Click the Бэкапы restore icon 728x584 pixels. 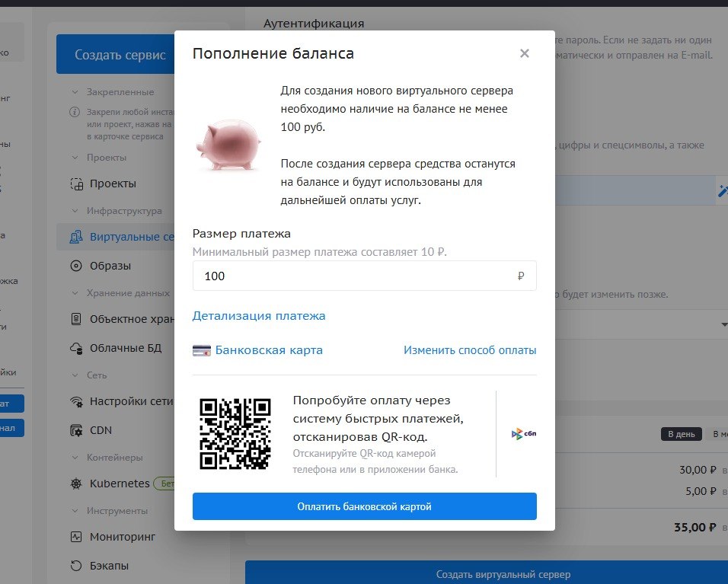(75, 566)
